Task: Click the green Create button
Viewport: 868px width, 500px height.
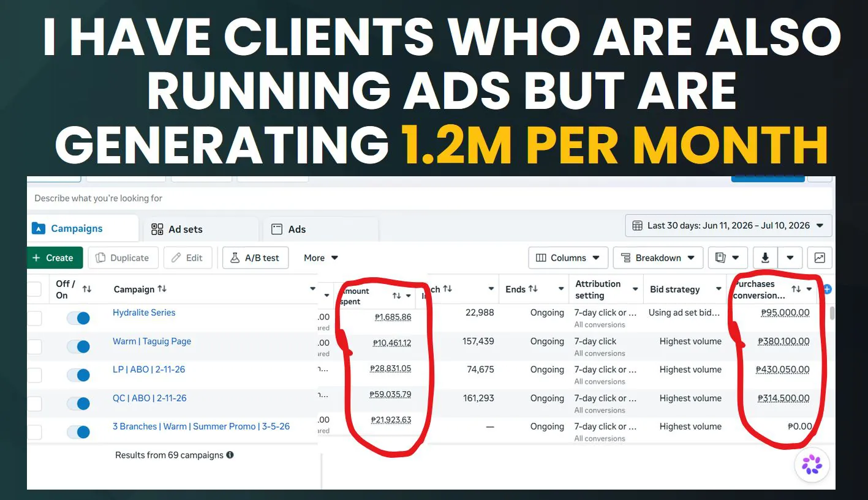Action: point(55,258)
